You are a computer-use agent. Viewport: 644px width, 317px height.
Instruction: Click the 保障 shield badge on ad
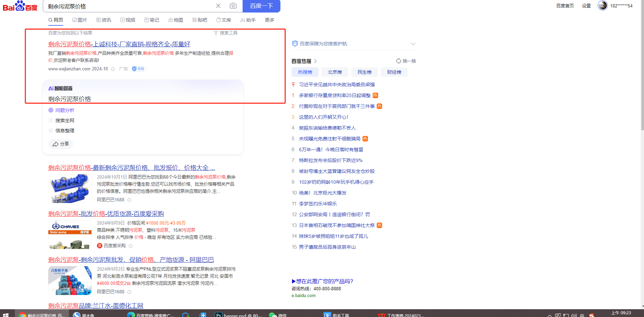139,69
